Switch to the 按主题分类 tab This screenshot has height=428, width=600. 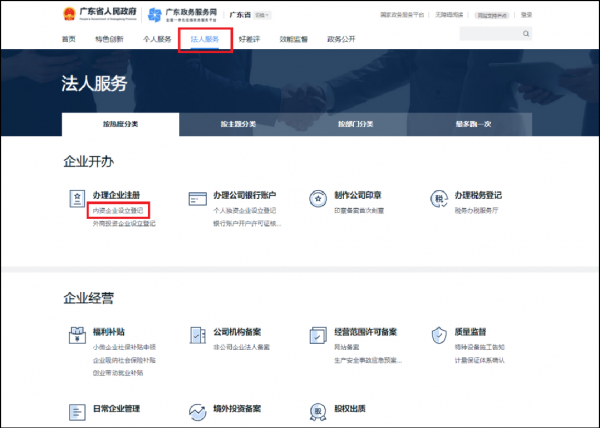238,124
